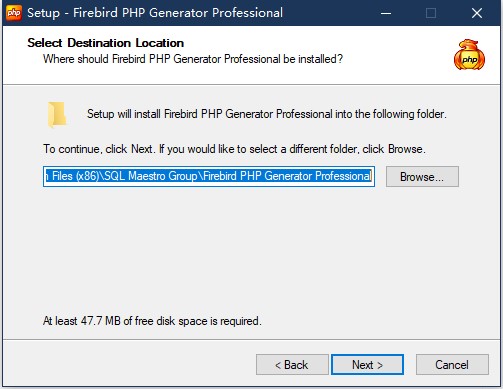Click the 'At least 47.7 MB' disk space text
The height and width of the screenshot is (389, 503).
coord(152,321)
